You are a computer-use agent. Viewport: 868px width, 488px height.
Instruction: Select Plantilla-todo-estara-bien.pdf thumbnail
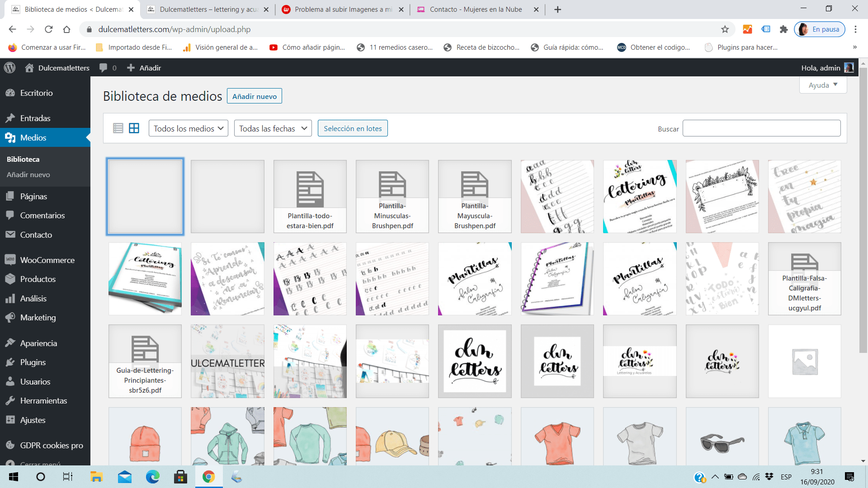pyautogui.click(x=310, y=197)
